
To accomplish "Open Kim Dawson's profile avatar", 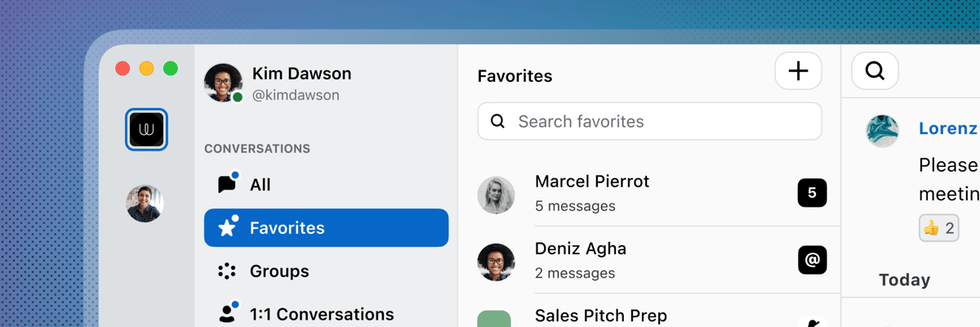I will pos(223,83).
